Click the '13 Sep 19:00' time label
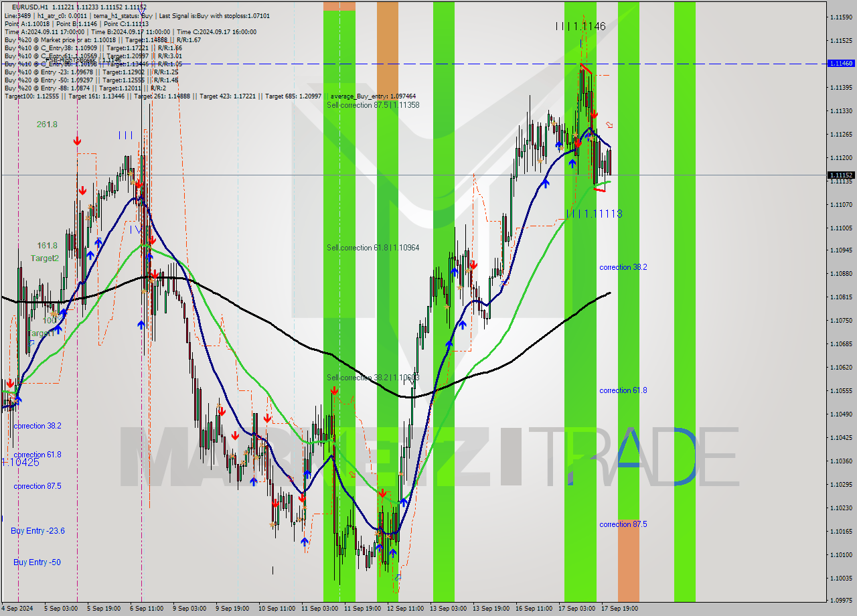 coord(491,609)
